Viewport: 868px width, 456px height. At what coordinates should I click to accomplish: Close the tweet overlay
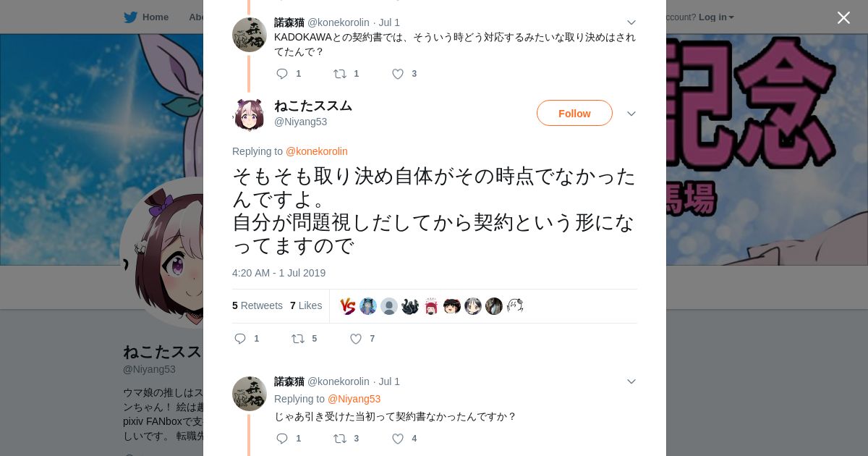pyautogui.click(x=843, y=17)
